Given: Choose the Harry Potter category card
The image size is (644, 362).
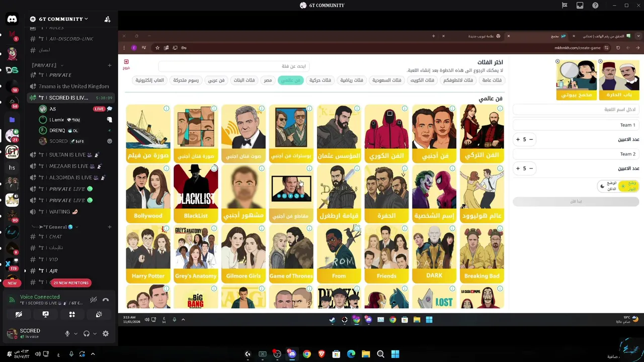Looking at the screenshot, I should click(148, 253).
